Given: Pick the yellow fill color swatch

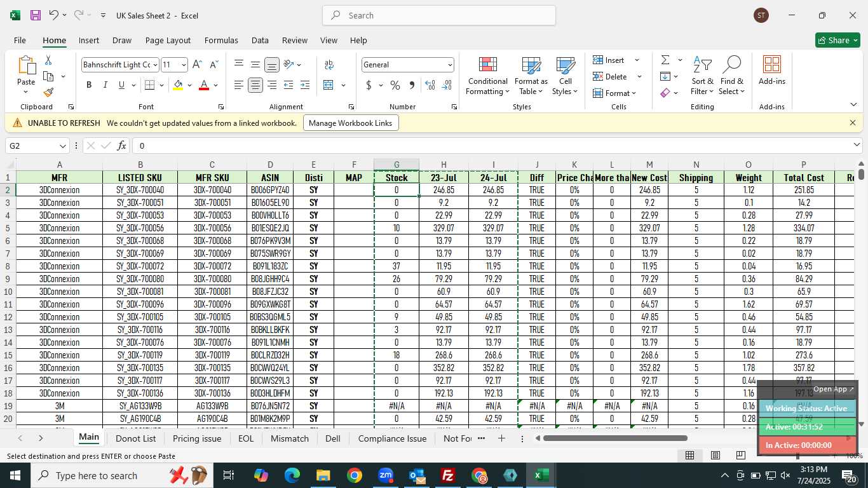Looking at the screenshot, I should pos(178,85).
